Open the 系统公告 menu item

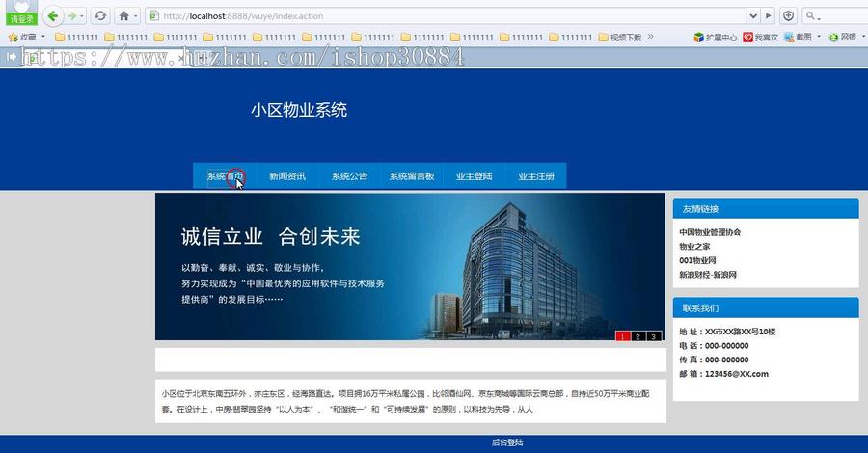tap(349, 175)
